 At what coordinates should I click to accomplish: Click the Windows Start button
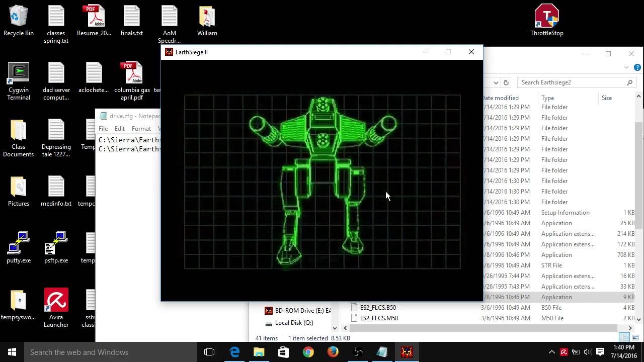point(12,352)
